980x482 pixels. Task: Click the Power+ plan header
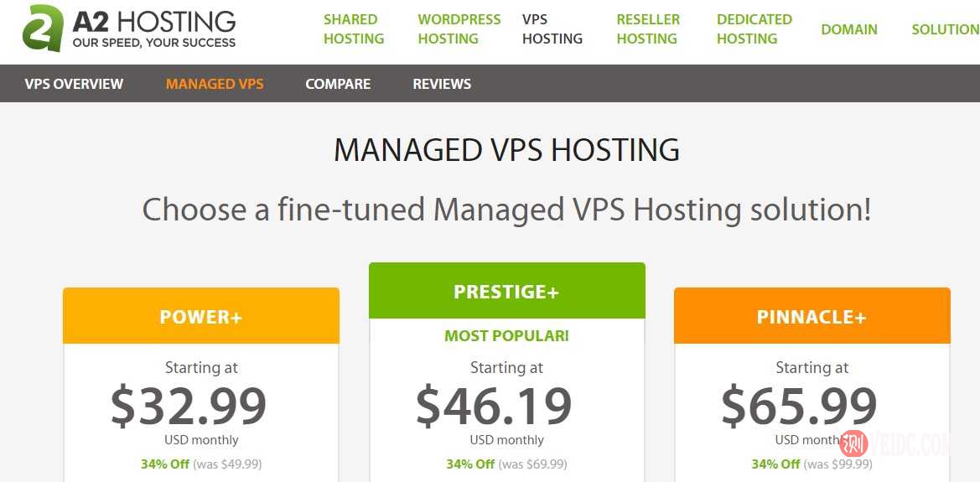coord(201,317)
